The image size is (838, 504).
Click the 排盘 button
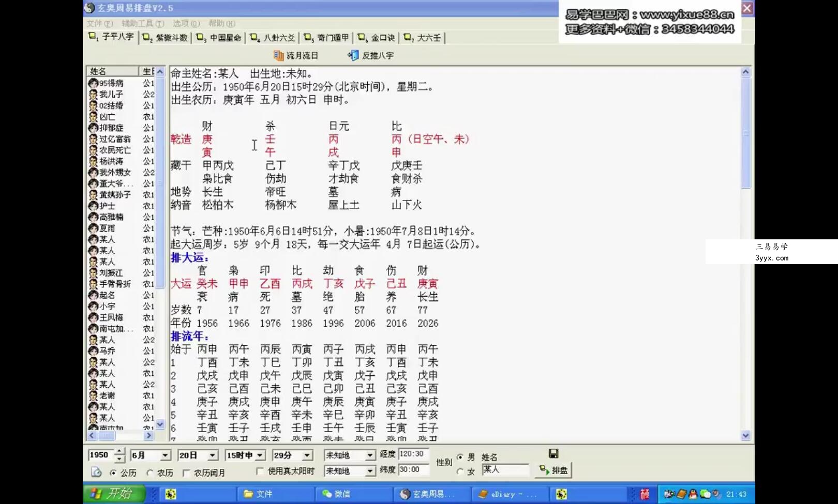tap(553, 470)
